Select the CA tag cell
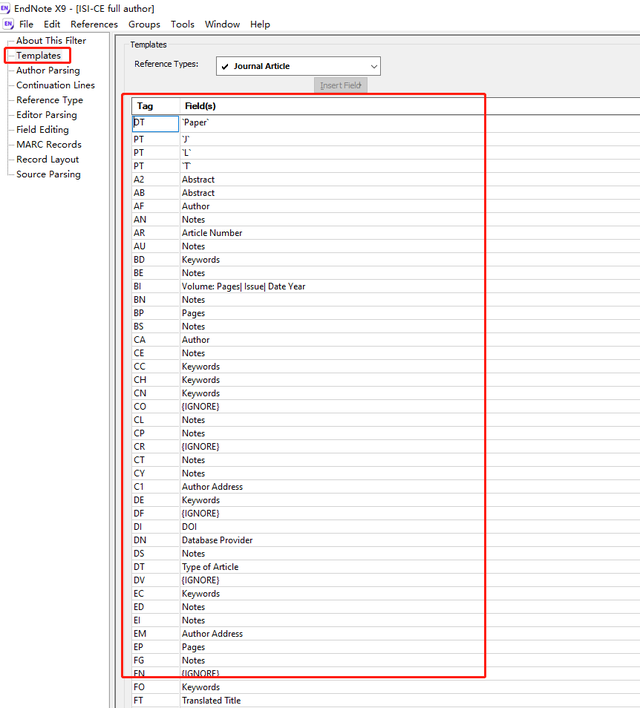Screen dimensions: 640x708 156,340
